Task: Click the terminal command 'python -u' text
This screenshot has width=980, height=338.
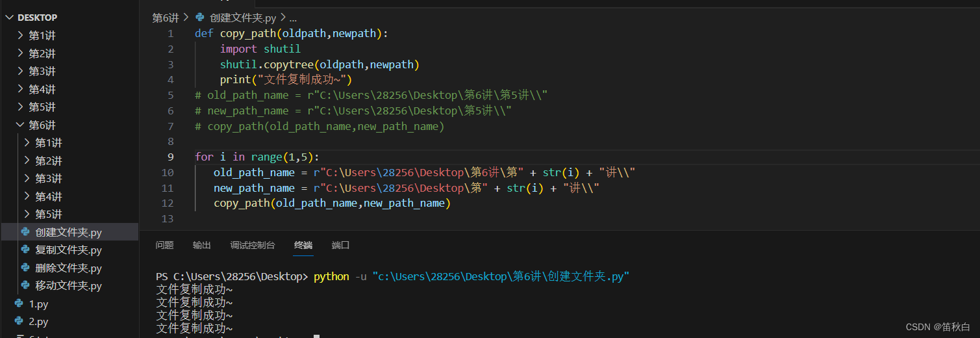Action: 340,277
